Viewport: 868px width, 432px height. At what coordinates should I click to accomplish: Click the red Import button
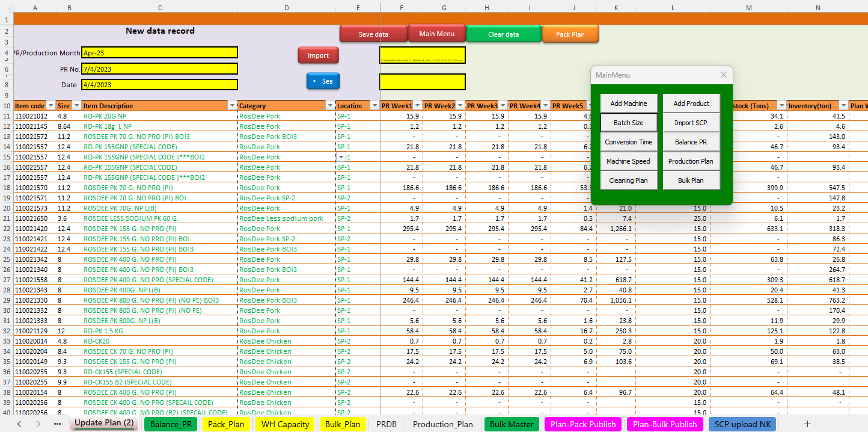(318, 55)
